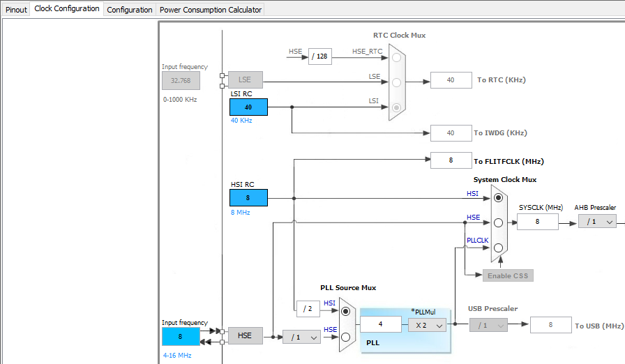Switch to the Pinout tab
625x364 pixels.
pyautogui.click(x=16, y=10)
